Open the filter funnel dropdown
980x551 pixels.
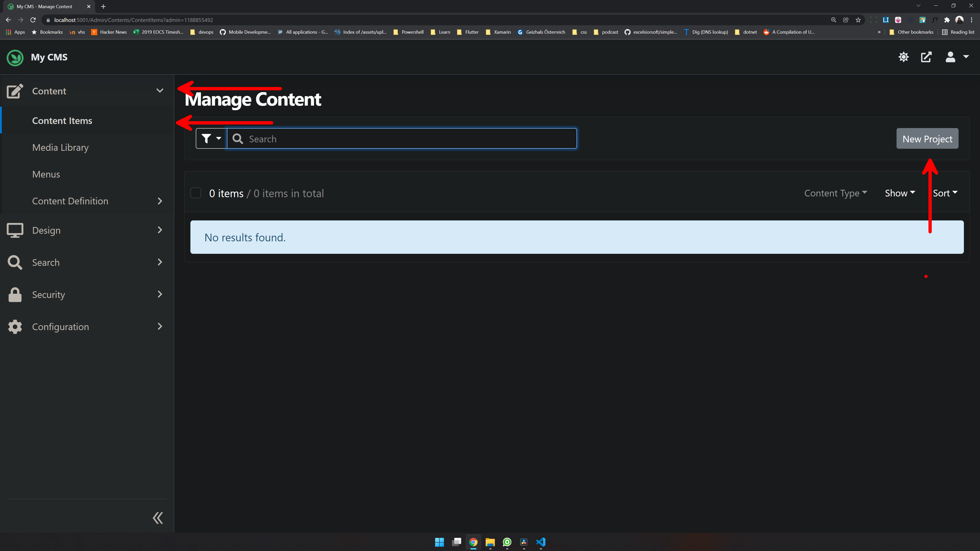pyautogui.click(x=211, y=139)
